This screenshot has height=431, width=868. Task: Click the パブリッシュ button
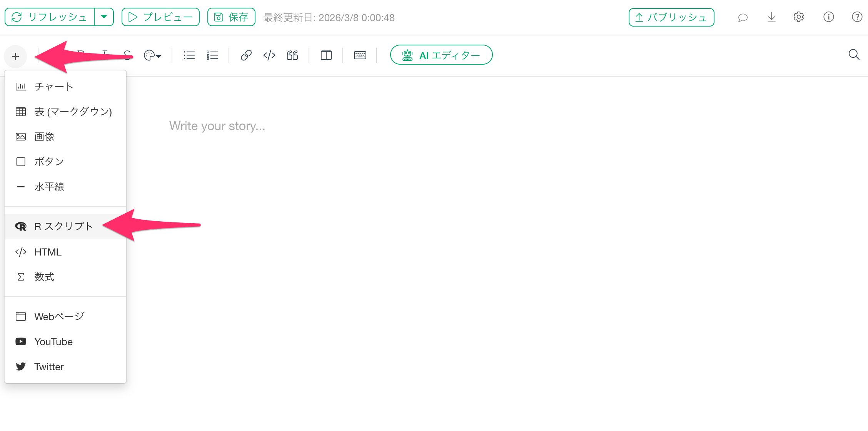pyautogui.click(x=671, y=17)
